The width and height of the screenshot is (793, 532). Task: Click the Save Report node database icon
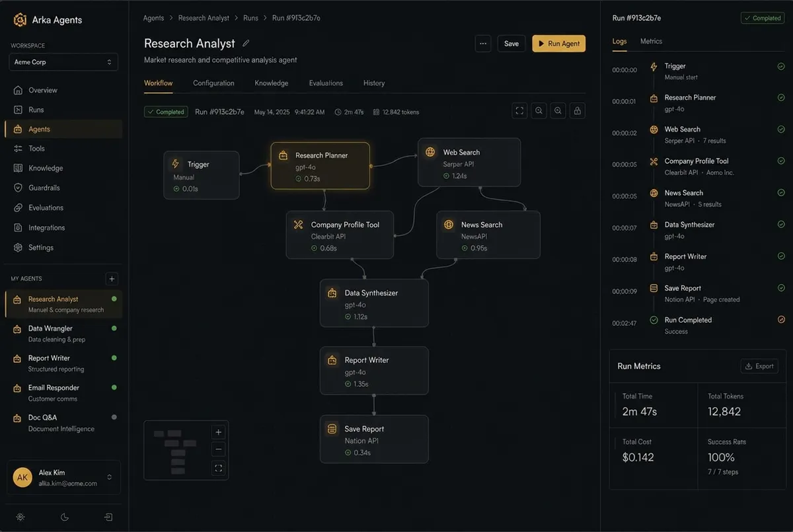[x=332, y=429]
